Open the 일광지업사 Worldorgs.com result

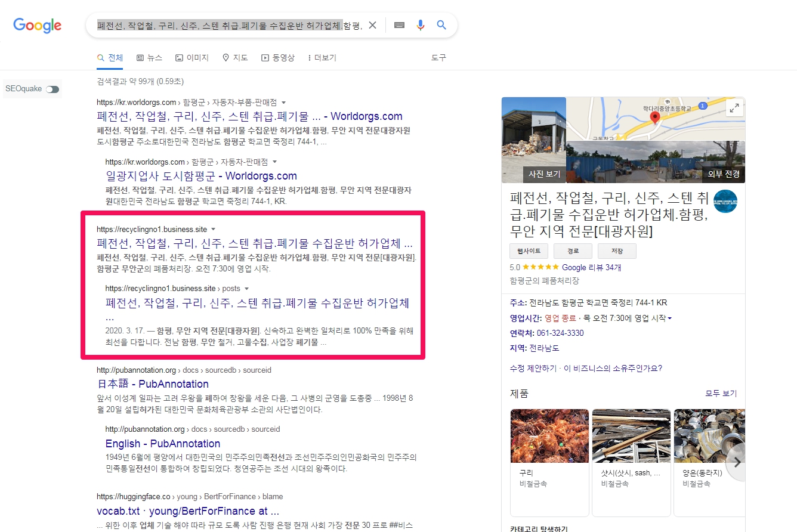tap(201, 176)
